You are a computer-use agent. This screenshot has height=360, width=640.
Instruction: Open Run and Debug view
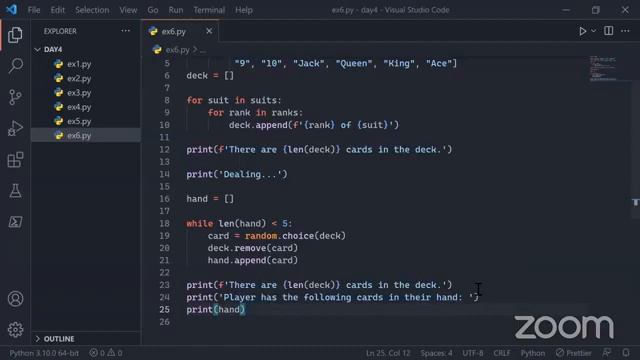pyautogui.click(x=15, y=128)
